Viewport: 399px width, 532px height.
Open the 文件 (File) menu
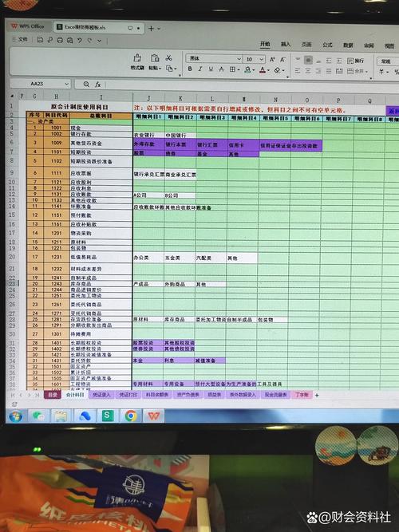pyautogui.click(x=20, y=39)
